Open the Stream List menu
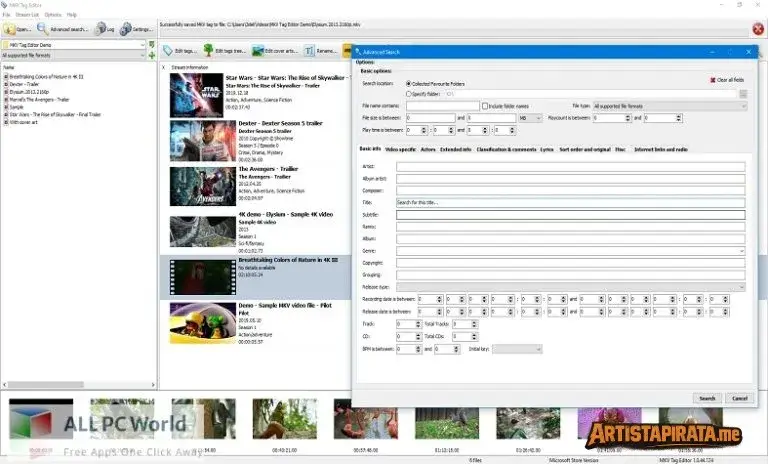The width and height of the screenshot is (768, 464). (27, 15)
